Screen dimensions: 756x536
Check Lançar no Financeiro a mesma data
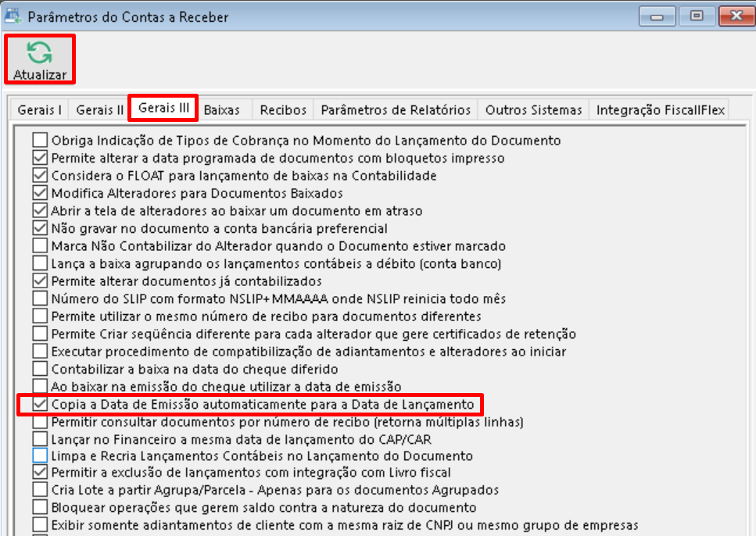(x=40, y=439)
